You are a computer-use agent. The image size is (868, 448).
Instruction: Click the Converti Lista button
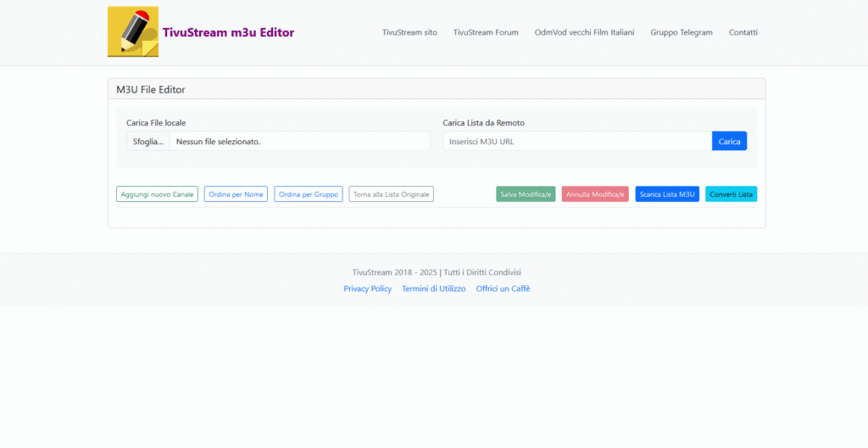[x=731, y=194]
